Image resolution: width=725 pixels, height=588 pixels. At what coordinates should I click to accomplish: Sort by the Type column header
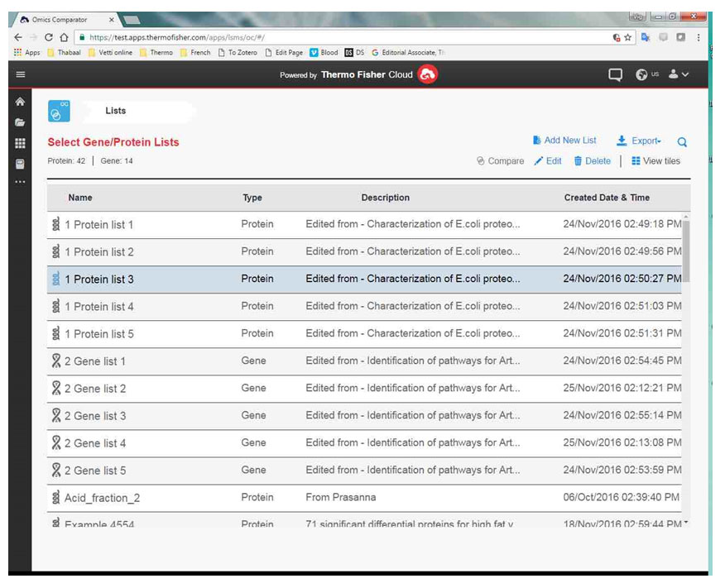pos(252,198)
